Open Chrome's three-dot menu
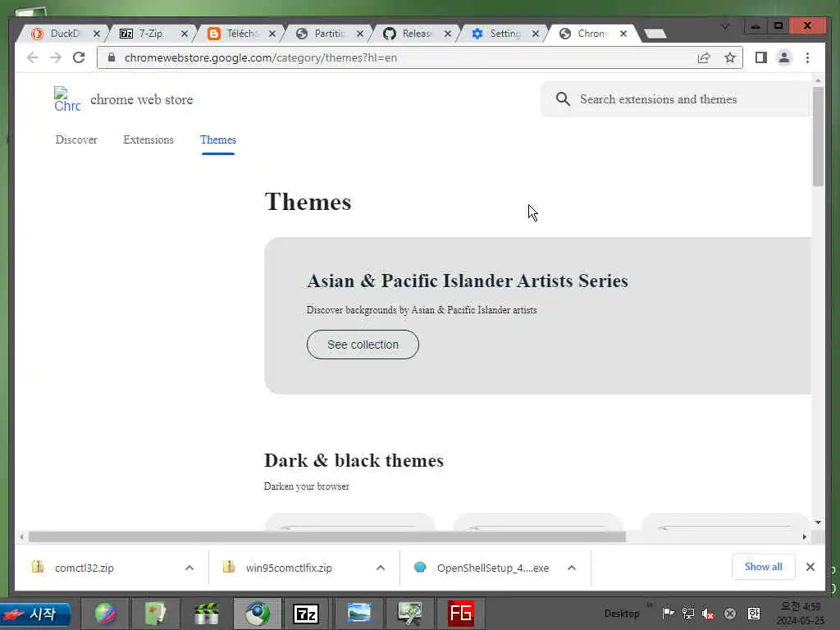840x630 pixels. coord(807,57)
